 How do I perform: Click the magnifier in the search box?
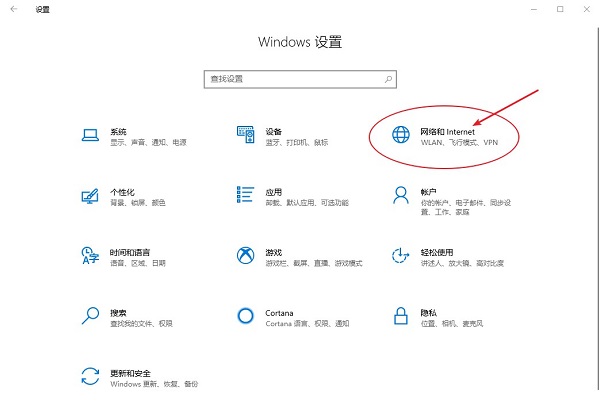pyautogui.click(x=388, y=79)
